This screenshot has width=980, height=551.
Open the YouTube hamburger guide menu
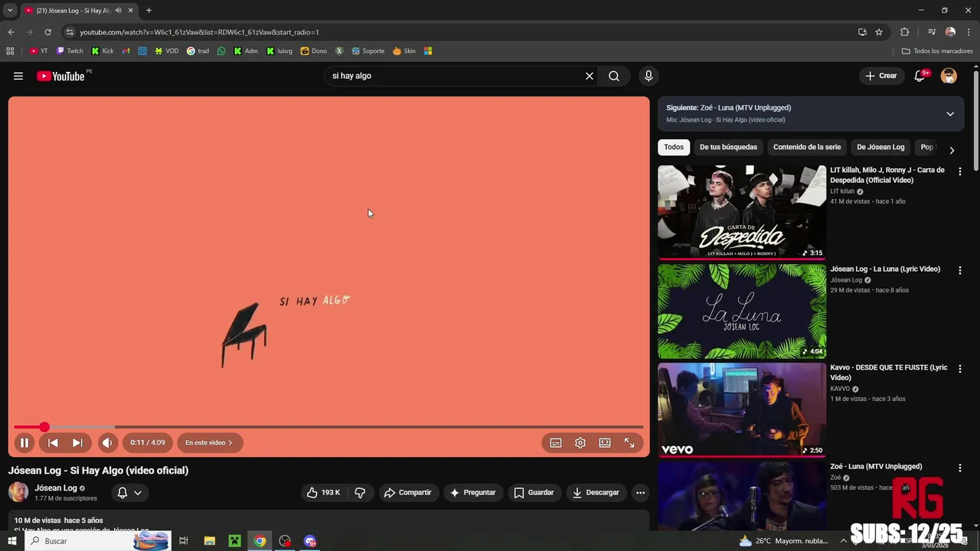tap(18, 76)
